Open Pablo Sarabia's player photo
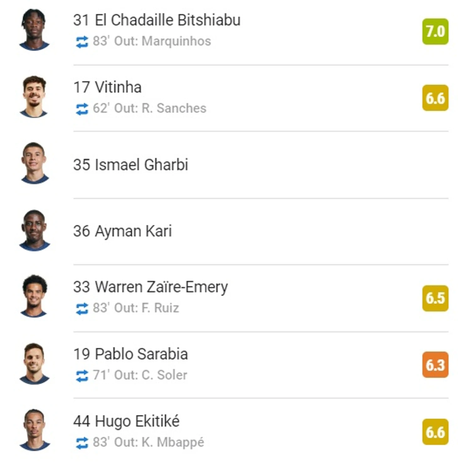The image size is (458, 476). tap(34, 363)
